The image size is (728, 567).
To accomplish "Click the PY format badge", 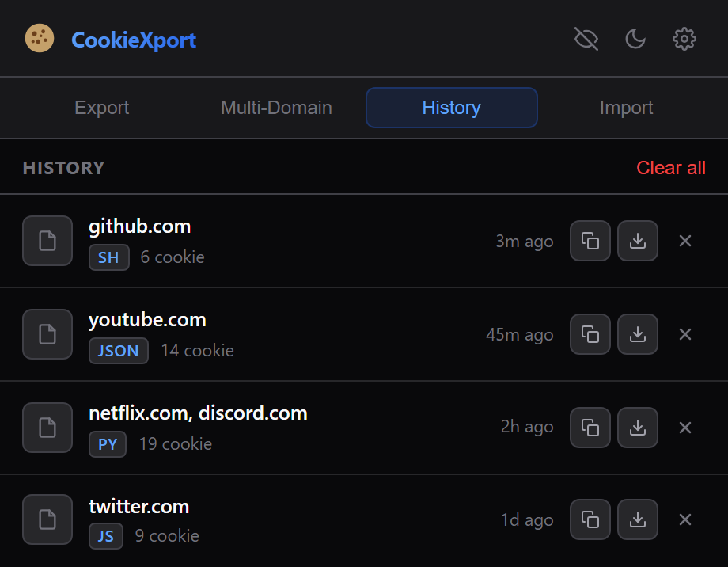I will tap(108, 444).
